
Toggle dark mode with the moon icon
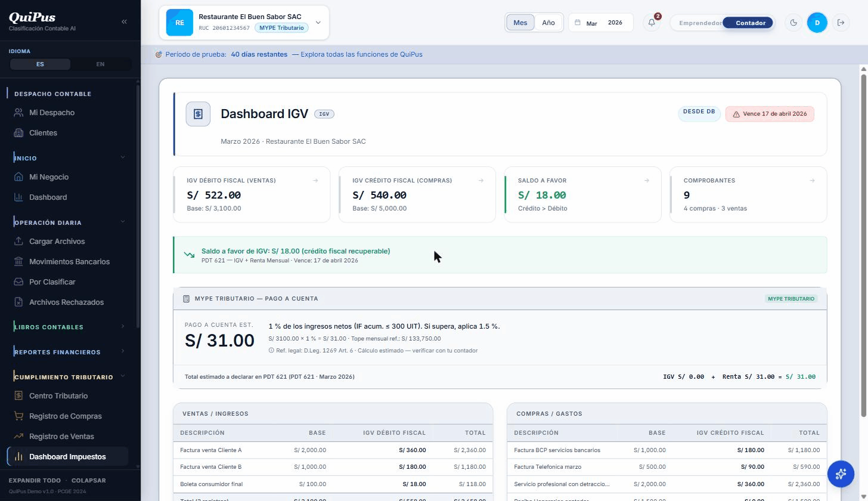[793, 23]
